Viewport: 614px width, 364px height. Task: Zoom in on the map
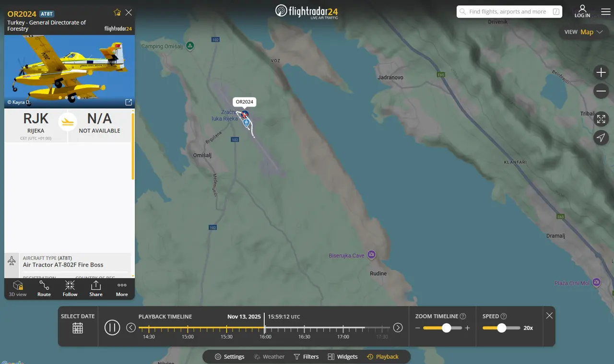pyautogui.click(x=601, y=72)
